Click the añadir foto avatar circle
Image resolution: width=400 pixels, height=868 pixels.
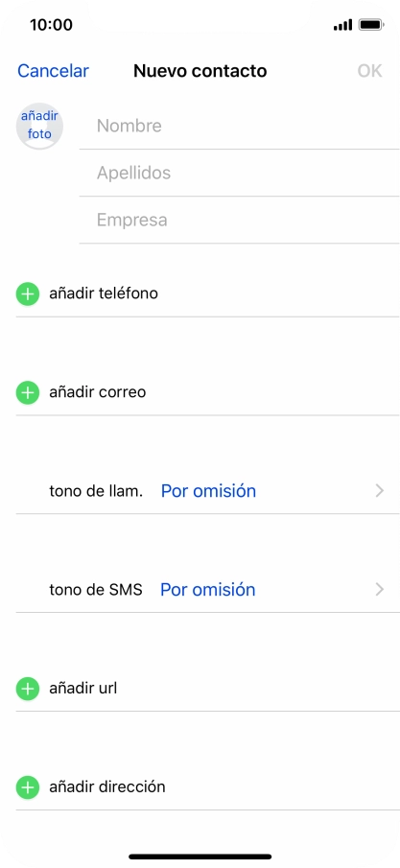click(x=39, y=127)
